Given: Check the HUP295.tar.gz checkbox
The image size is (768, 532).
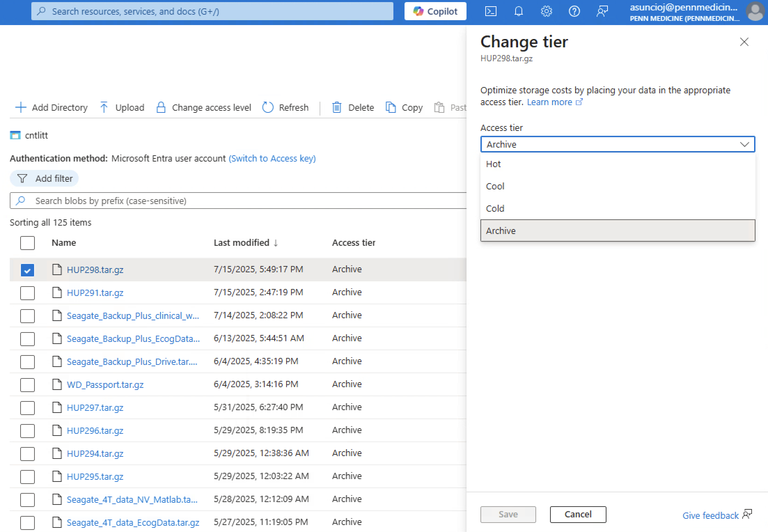Looking at the screenshot, I should [x=28, y=477].
